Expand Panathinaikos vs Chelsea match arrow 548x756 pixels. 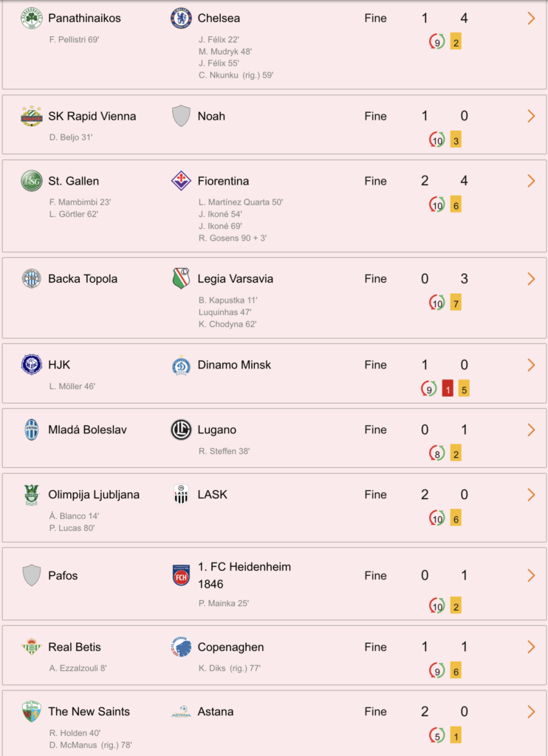click(x=531, y=18)
